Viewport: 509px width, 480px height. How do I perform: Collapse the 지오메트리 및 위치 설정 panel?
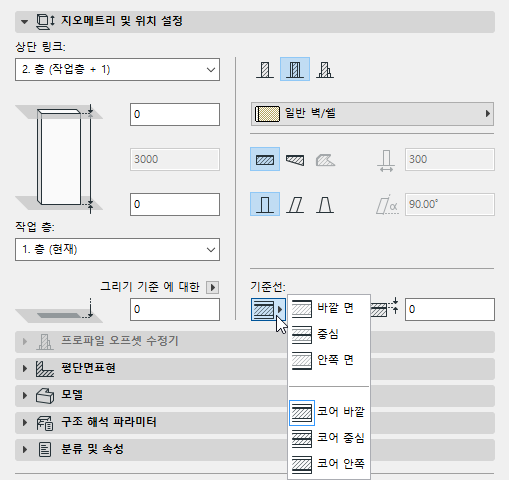(24, 22)
